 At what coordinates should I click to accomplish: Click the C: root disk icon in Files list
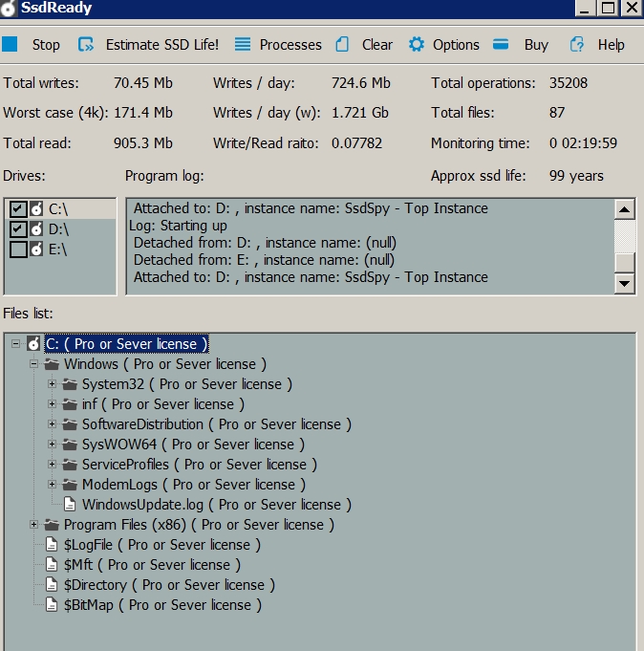click(33, 344)
